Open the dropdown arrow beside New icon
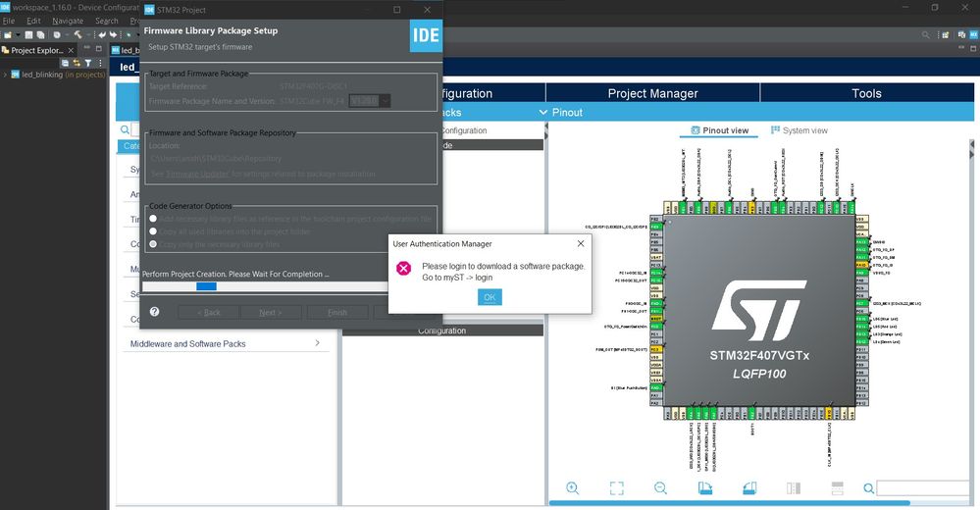The image size is (980, 510). pos(18,35)
